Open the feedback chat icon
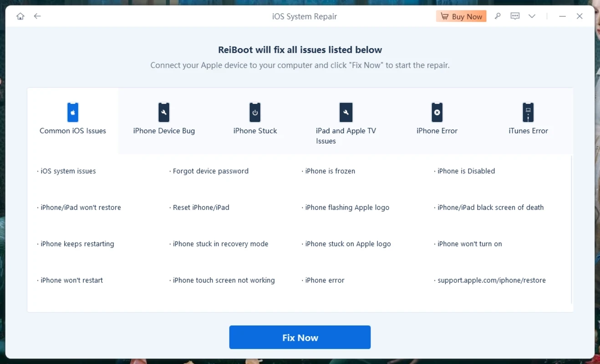Viewport: 600px width, 364px height. point(515,16)
